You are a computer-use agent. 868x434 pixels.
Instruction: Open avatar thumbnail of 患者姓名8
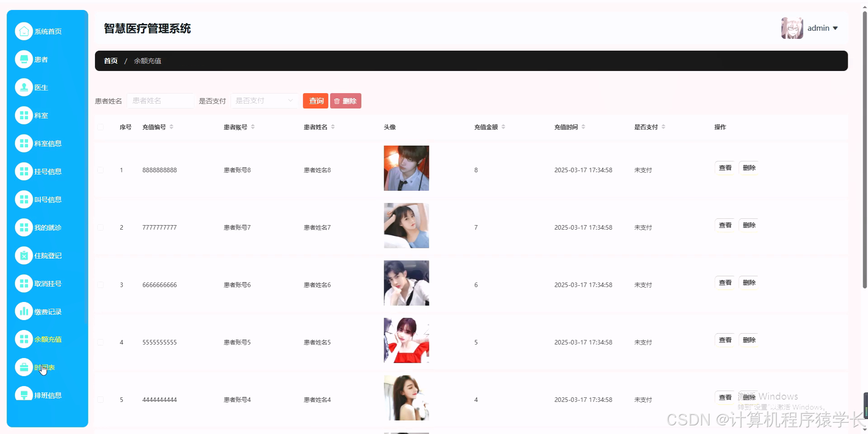point(406,168)
